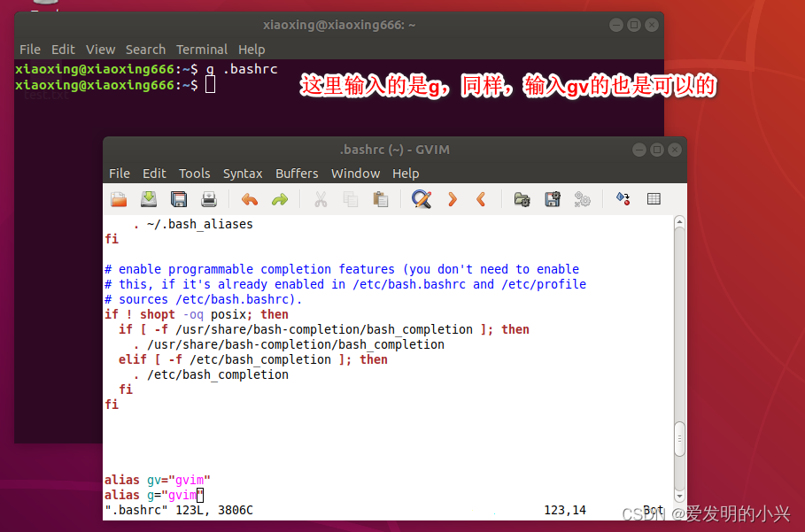Click the 123,14 cursor position in status line
Image resolution: width=805 pixels, height=532 pixels.
[x=565, y=511]
